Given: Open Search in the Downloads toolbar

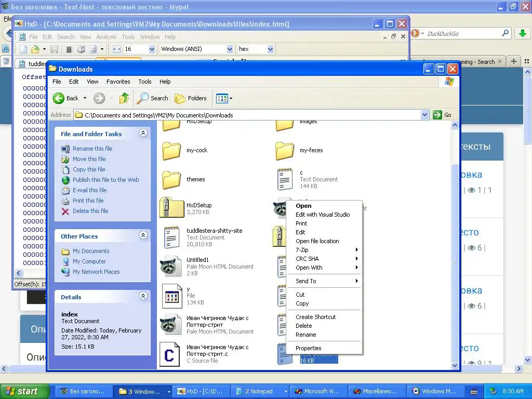Looking at the screenshot, I should tap(153, 98).
